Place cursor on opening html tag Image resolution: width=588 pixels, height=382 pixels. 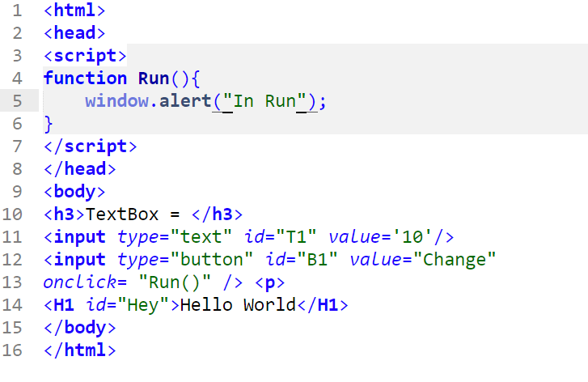[x=74, y=11]
